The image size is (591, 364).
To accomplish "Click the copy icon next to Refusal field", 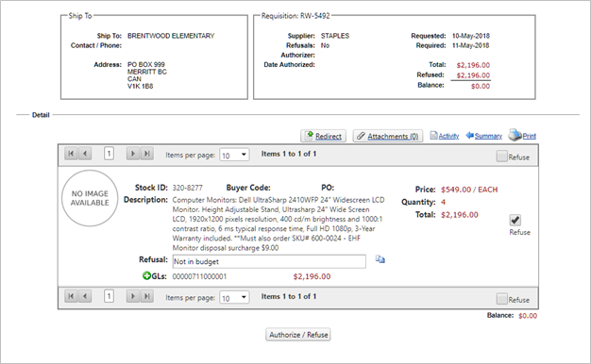I will (x=380, y=259).
